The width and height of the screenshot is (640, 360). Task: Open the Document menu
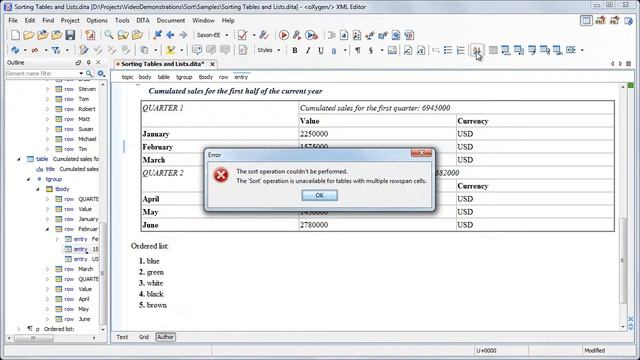[x=171, y=20]
